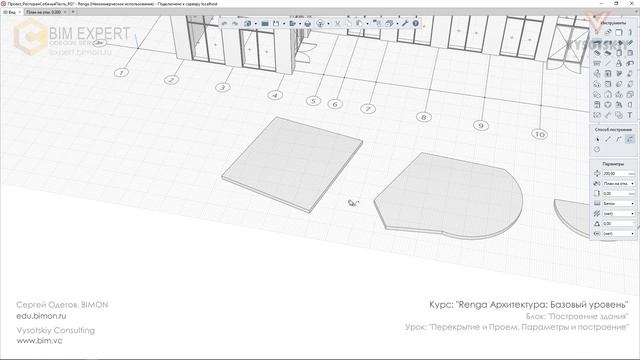This screenshot has height=360, width=640.
Task: Click the Paste clipboard icon
Action: point(359,24)
